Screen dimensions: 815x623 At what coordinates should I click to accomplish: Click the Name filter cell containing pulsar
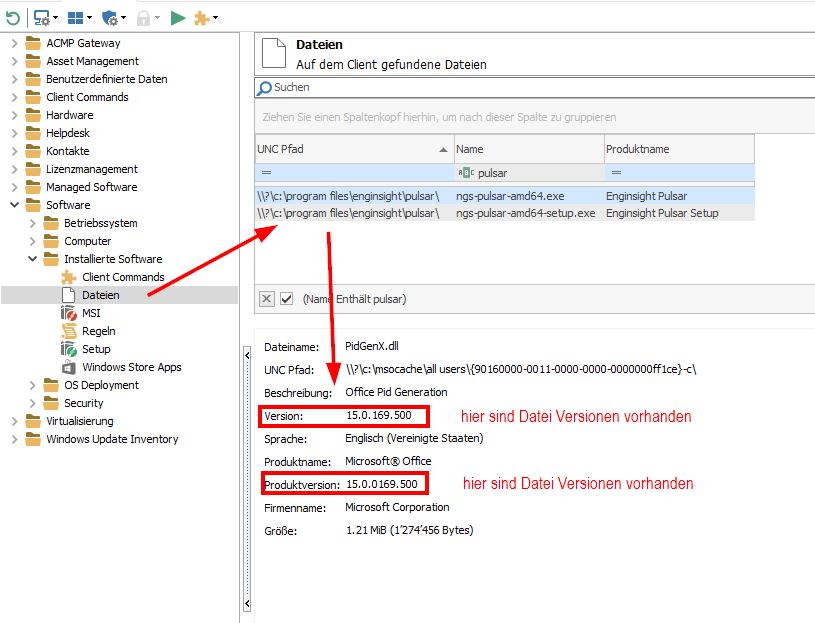[529, 173]
